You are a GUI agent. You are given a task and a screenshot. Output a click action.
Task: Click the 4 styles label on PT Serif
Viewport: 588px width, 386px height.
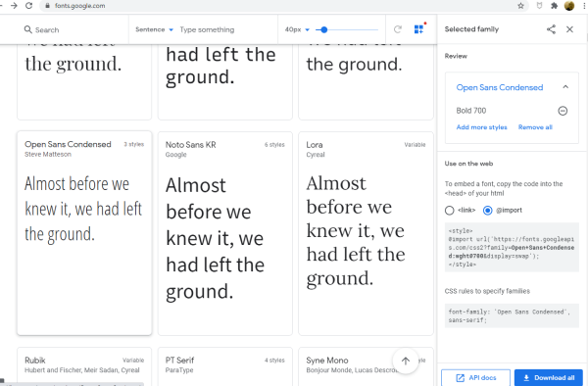click(274, 361)
